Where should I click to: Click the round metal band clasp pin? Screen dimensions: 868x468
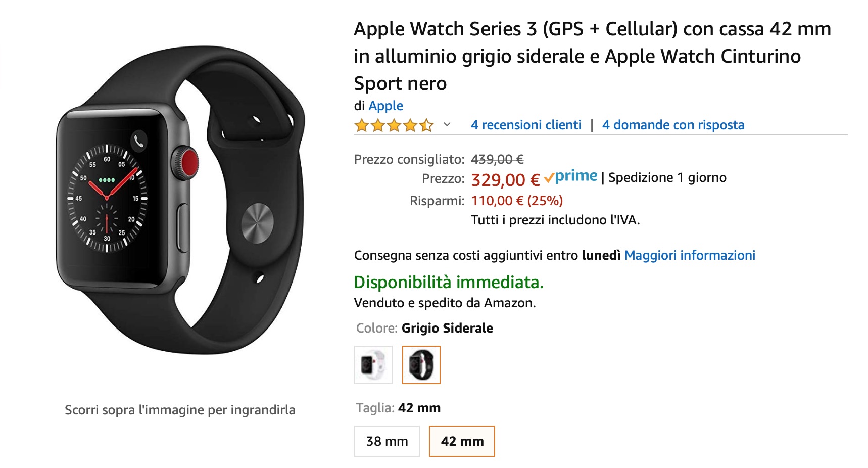[x=257, y=223]
